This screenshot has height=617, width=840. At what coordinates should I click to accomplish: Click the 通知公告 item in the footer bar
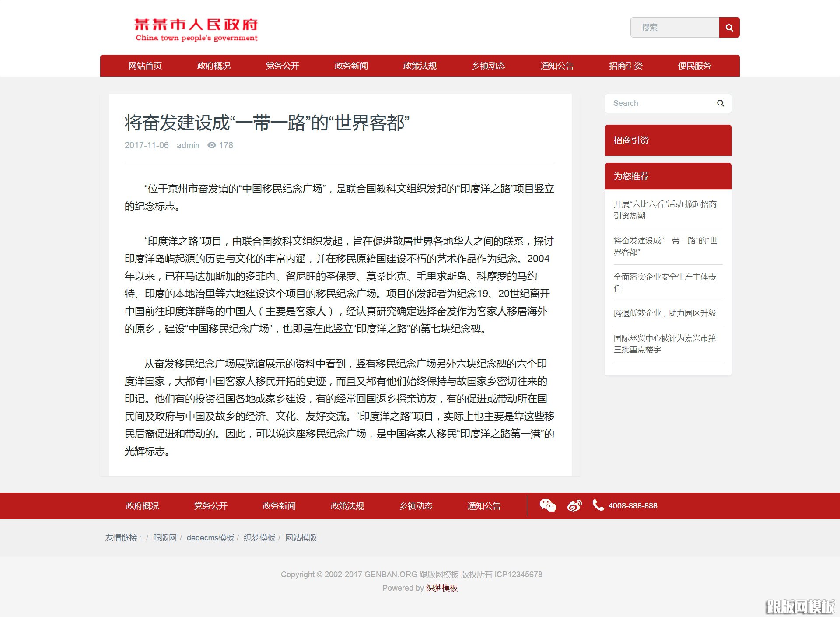click(484, 506)
